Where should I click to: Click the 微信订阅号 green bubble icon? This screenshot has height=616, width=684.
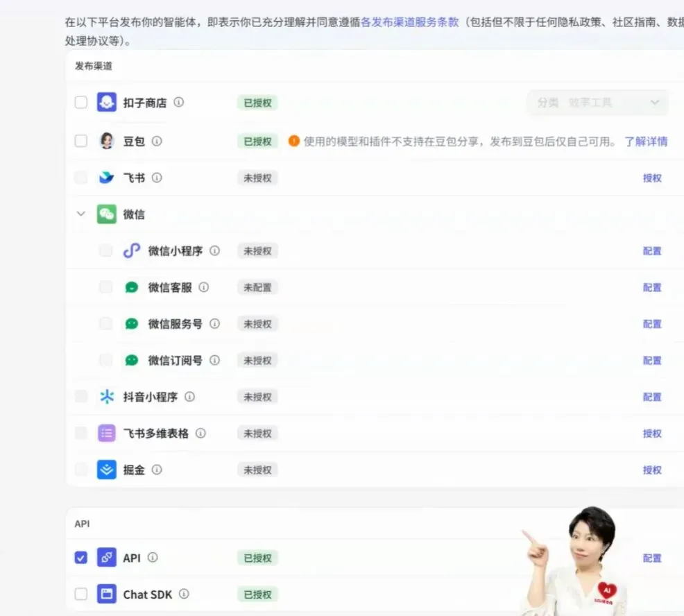click(131, 360)
